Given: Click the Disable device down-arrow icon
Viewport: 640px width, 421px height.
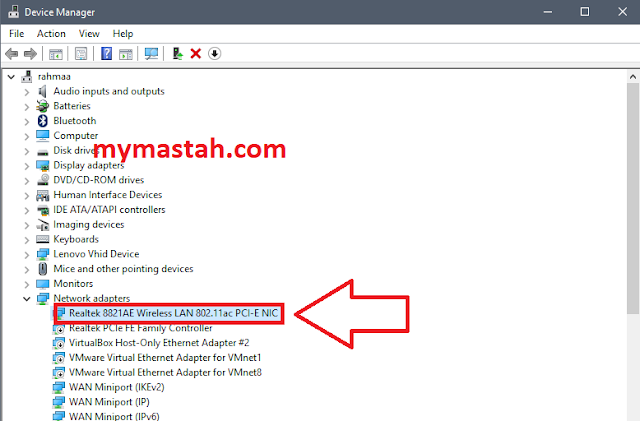Looking at the screenshot, I should [215, 53].
